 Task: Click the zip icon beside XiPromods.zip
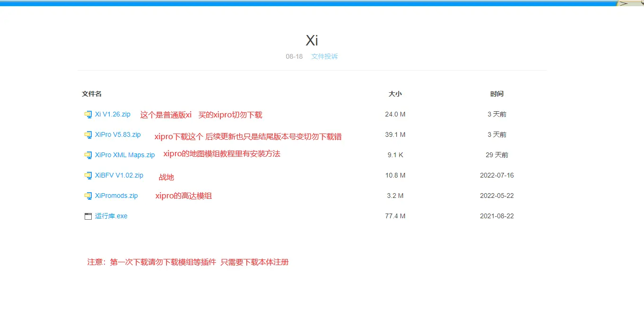pos(88,196)
